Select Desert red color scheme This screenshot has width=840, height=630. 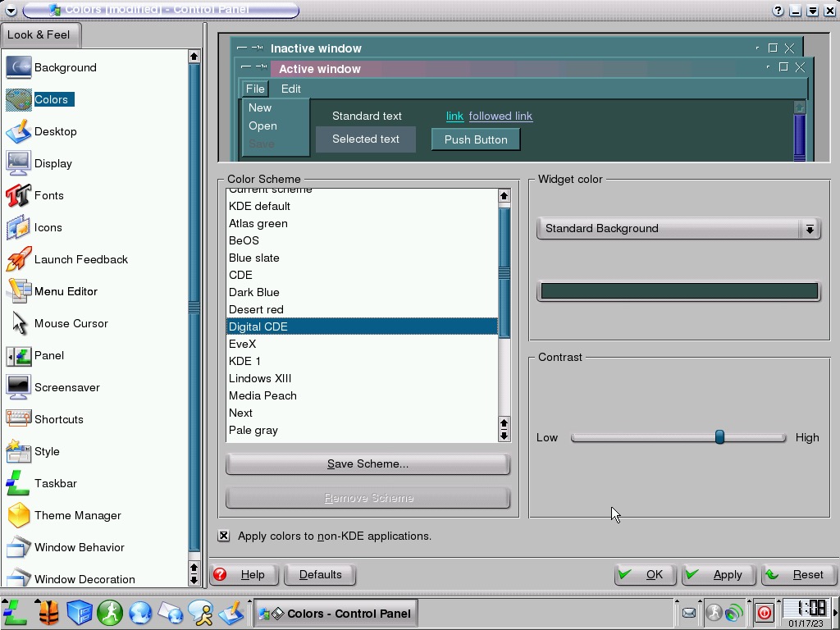[x=256, y=309]
